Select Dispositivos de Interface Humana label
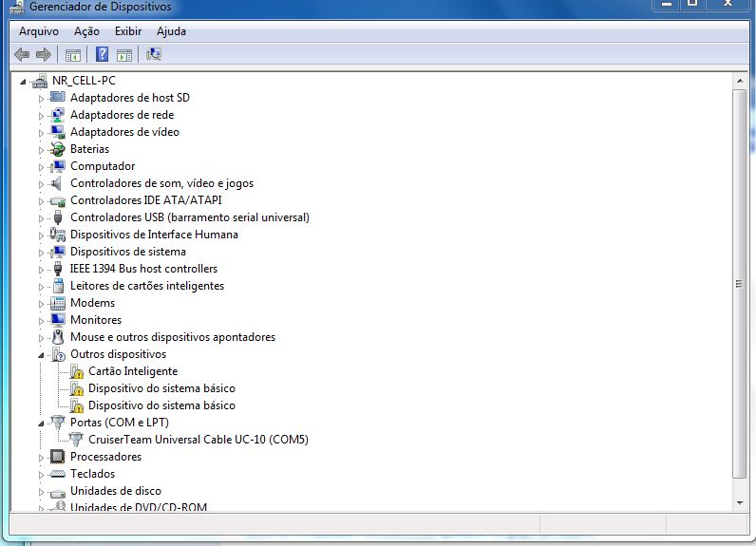Viewport: 756px width, 546px height. click(154, 235)
